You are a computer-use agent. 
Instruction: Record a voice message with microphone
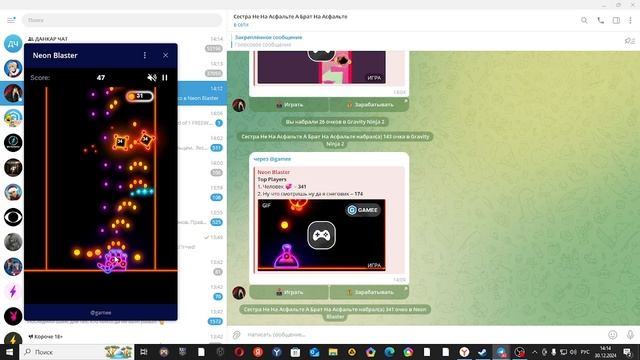tap(630, 335)
